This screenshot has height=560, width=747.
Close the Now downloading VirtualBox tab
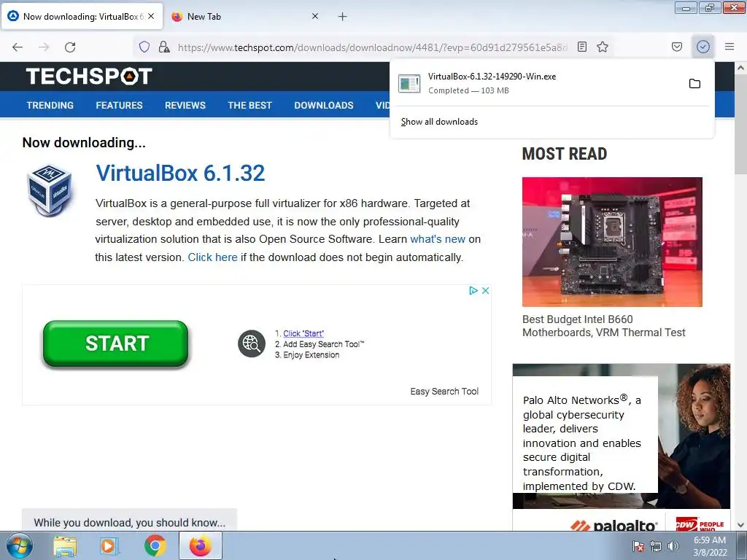[x=151, y=16]
